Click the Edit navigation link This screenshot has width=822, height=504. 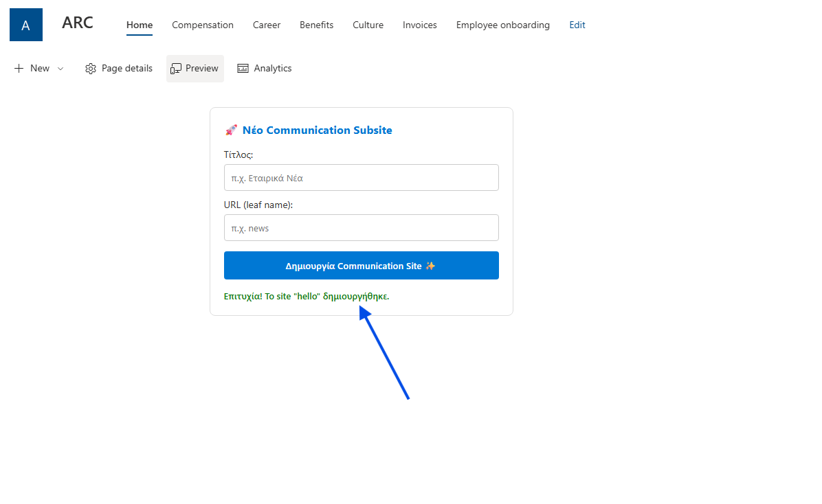click(577, 25)
